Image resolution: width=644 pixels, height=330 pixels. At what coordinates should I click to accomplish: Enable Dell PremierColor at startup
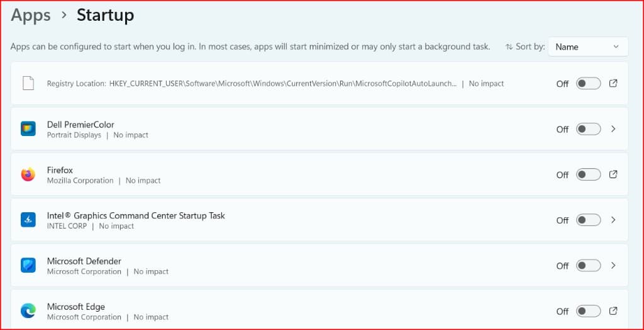[x=588, y=129]
